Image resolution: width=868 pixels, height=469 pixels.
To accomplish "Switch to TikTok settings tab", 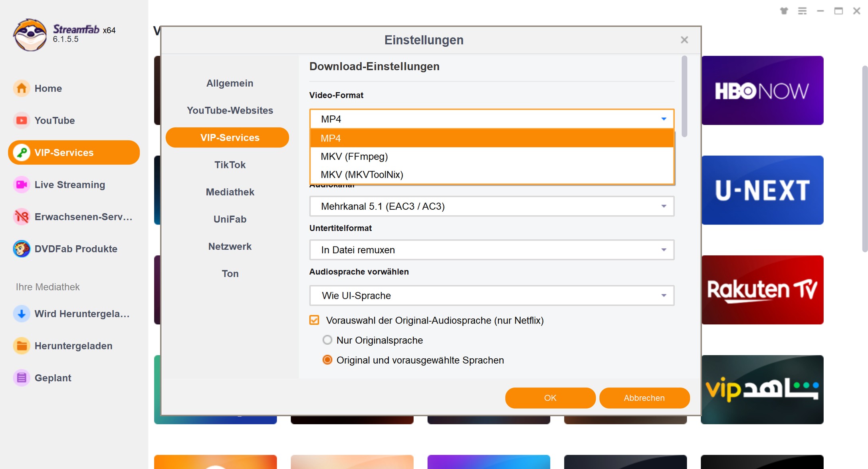I will click(230, 165).
